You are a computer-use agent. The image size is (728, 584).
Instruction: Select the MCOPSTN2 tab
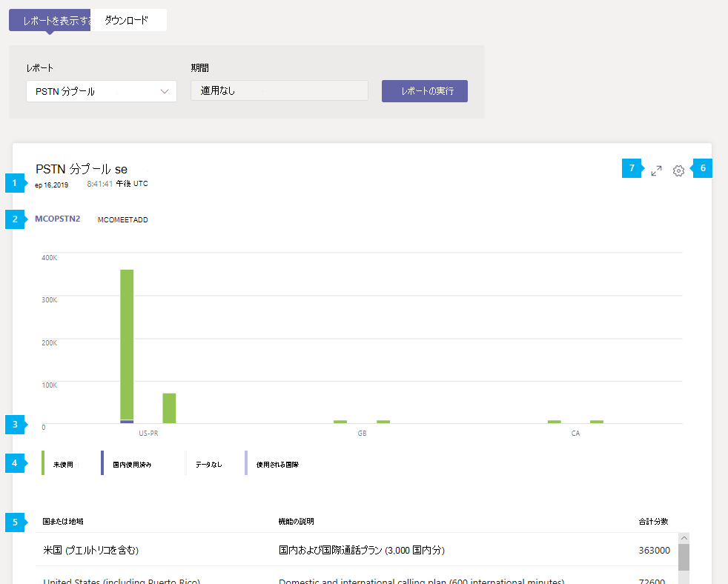[x=58, y=219]
